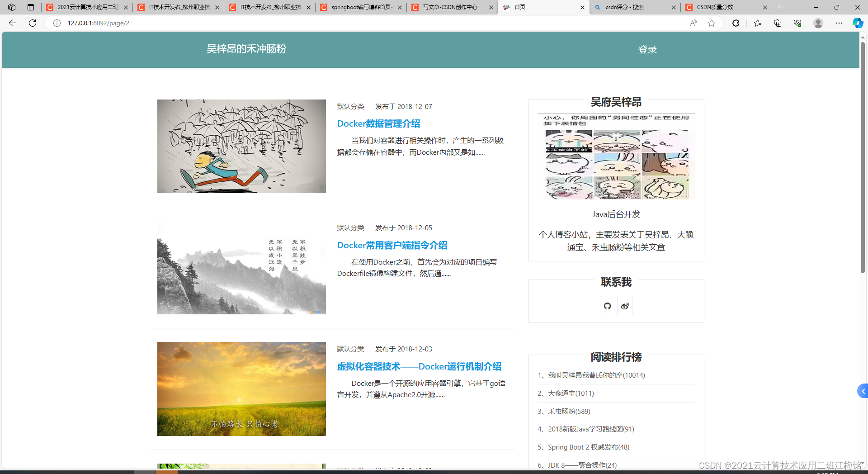Open a new browser tab
This screenshot has width=868, height=474.
coord(780,7)
